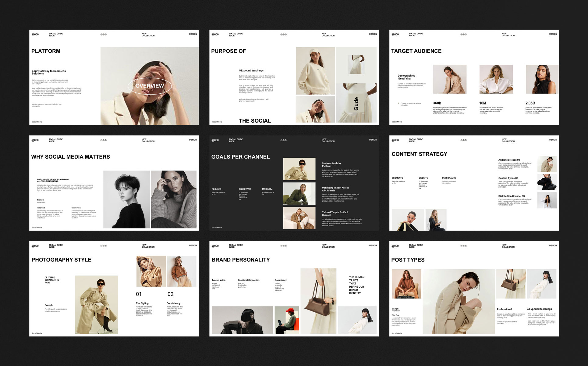Select the sunglasses photo on the Goals Per Channel slide
This screenshot has height=366, width=588.
pyautogui.click(x=299, y=169)
